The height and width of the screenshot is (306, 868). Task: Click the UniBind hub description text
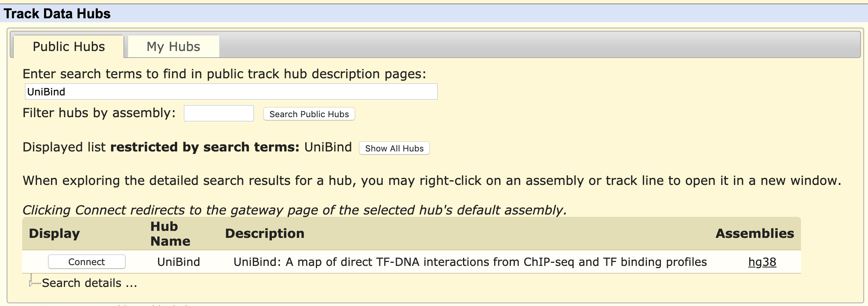pyautogui.click(x=470, y=262)
